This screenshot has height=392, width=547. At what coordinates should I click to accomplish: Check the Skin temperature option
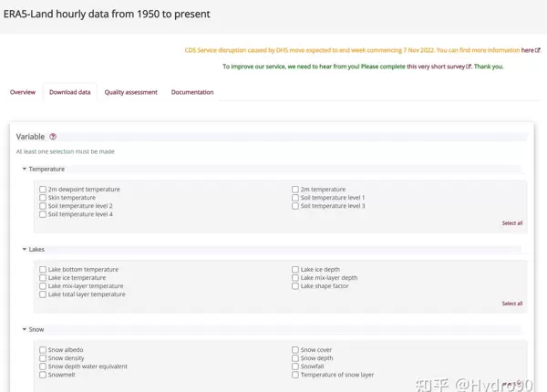(x=43, y=198)
